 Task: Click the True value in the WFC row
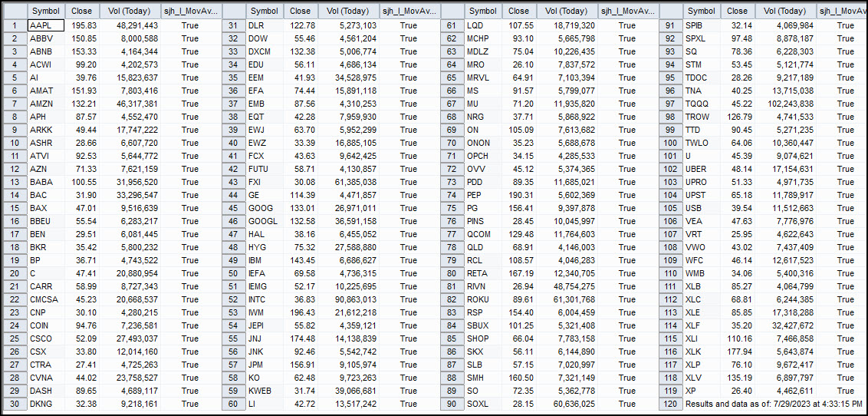click(845, 261)
